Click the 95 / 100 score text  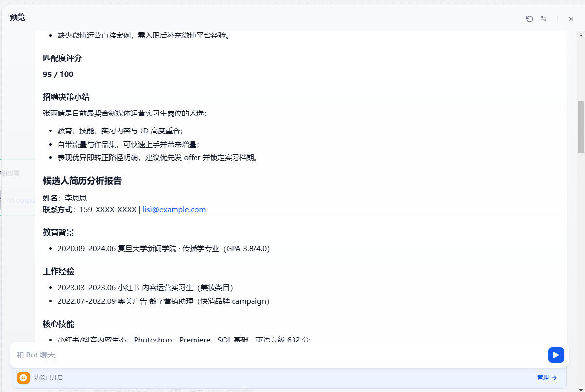click(58, 75)
